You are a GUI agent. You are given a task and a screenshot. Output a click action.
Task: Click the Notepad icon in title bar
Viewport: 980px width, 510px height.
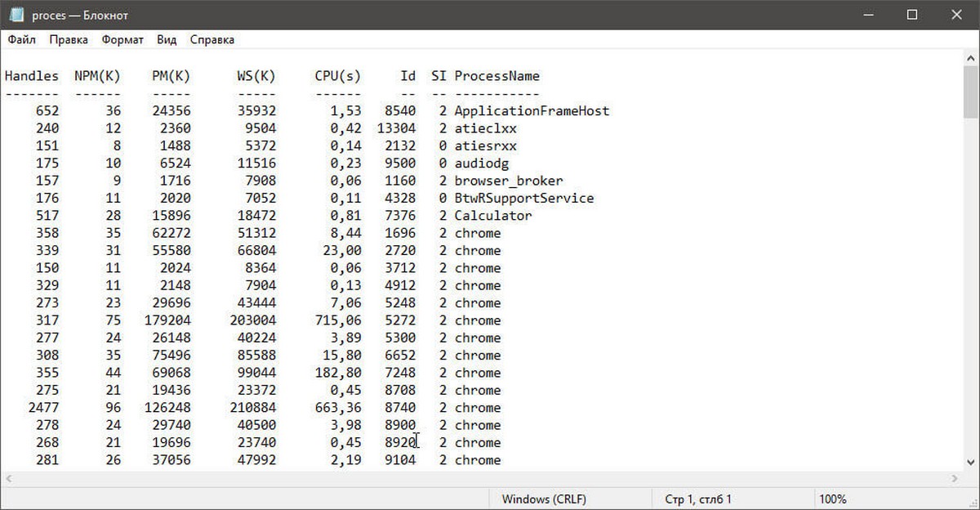(x=15, y=15)
